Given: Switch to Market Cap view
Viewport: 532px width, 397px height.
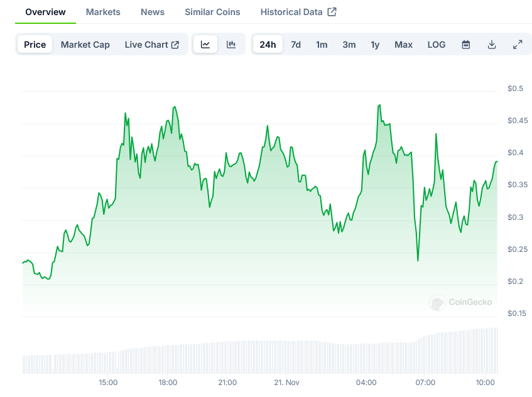Looking at the screenshot, I should [85, 45].
